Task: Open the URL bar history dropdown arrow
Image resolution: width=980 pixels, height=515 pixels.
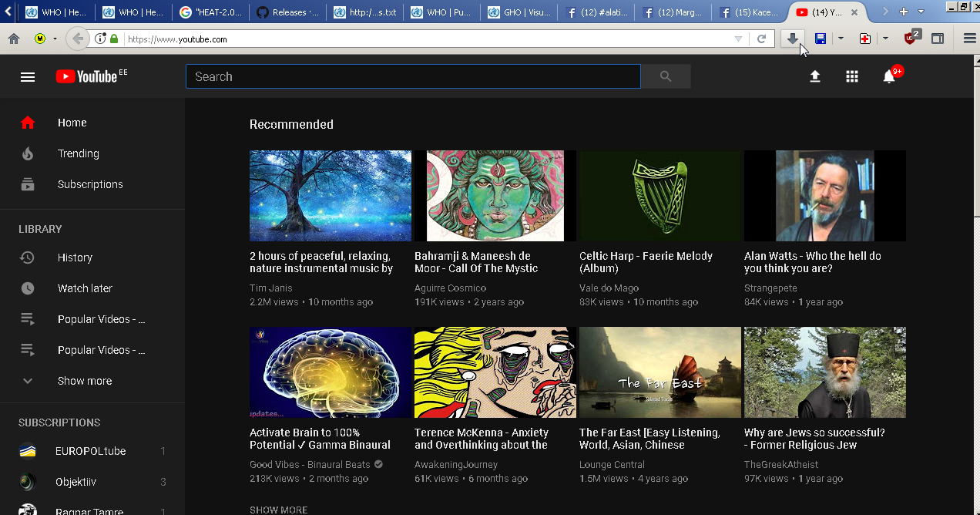Action: click(x=738, y=39)
